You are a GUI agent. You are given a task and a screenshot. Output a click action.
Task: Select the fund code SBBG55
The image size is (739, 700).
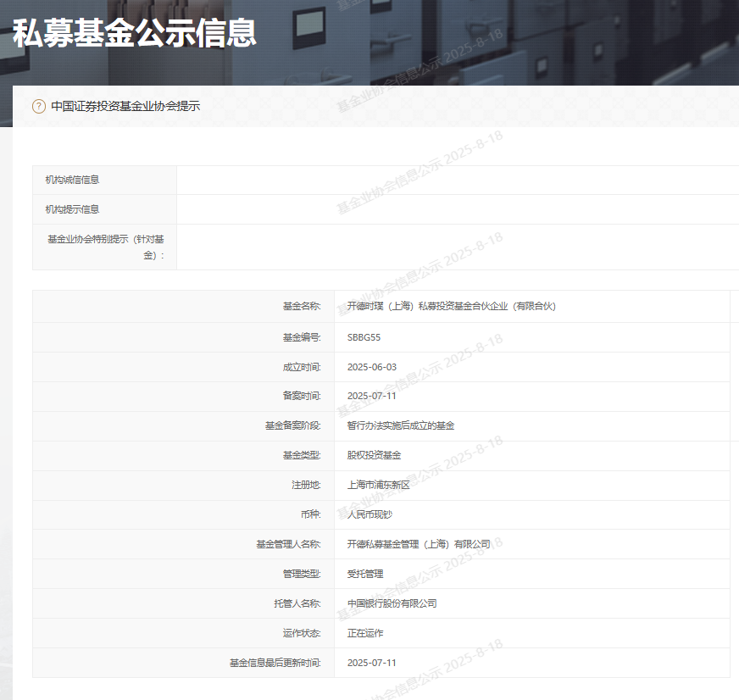tap(364, 337)
